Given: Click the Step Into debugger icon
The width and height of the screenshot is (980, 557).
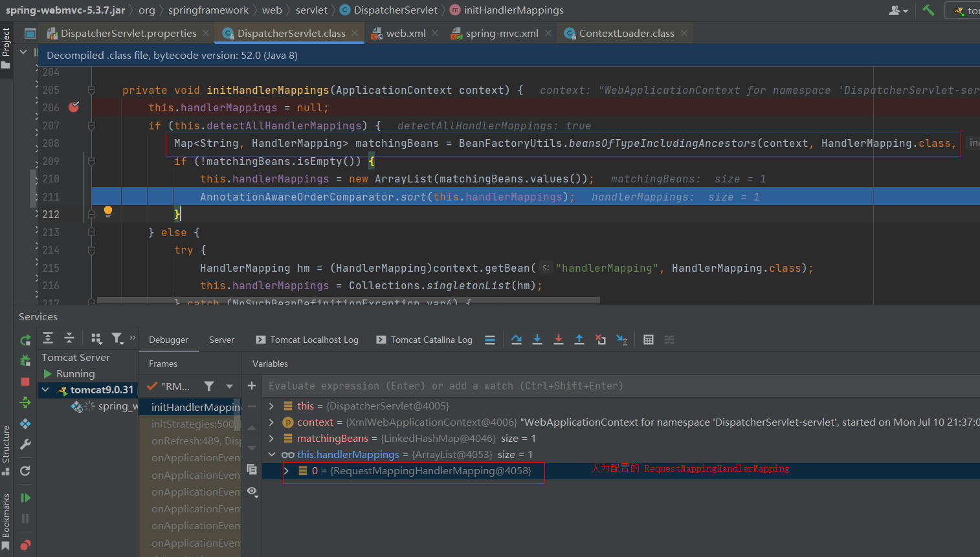Looking at the screenshot, I should pyautogui.click(x=537, y=340).
